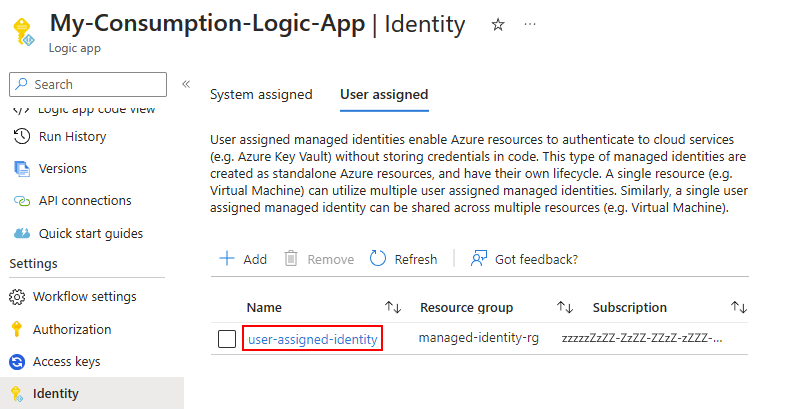Image resolution: width=800 pixels, height=410 pixels.
Task: Switch to the User assigned tab
Action: 384,95
